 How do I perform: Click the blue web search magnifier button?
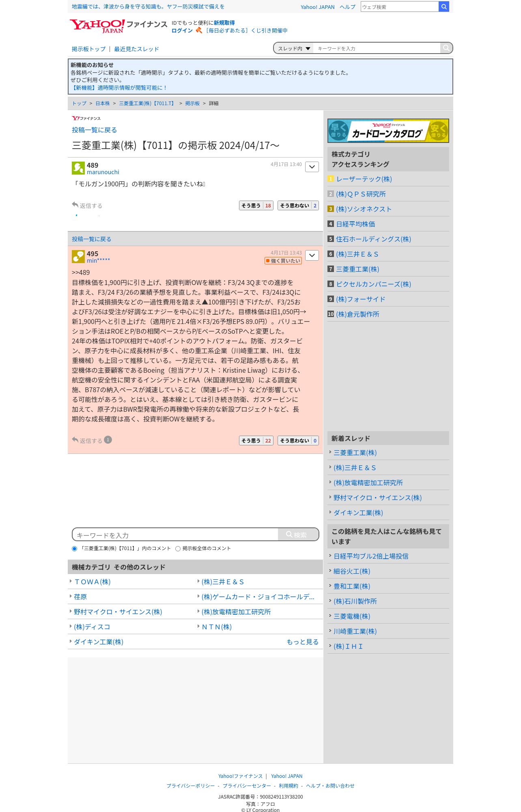[444, 6]
